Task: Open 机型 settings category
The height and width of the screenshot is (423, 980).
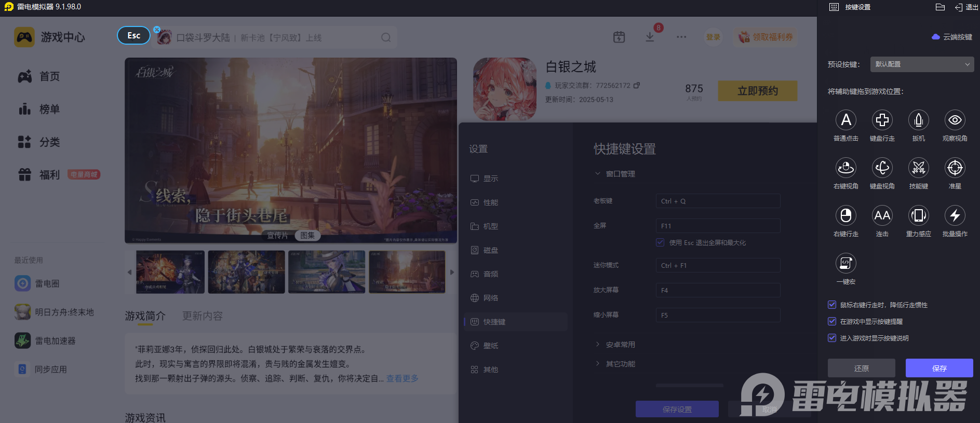Action: pos(515,226)
